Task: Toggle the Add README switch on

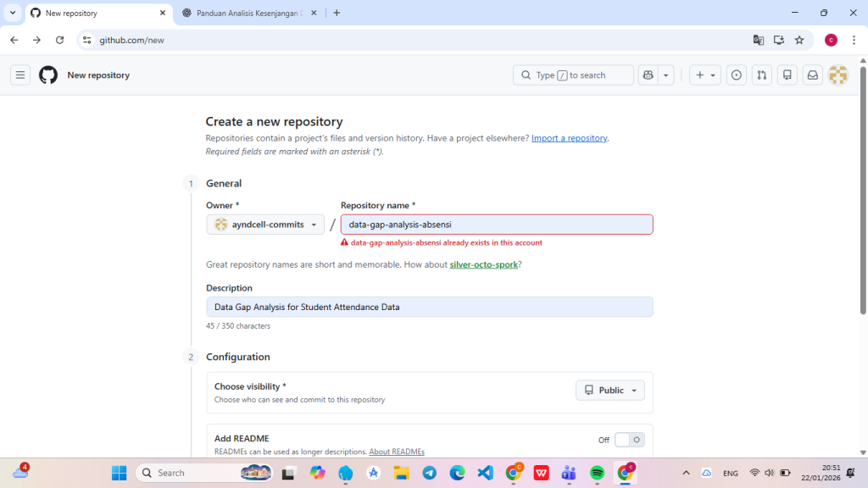Action: click(x=630, y=440)
